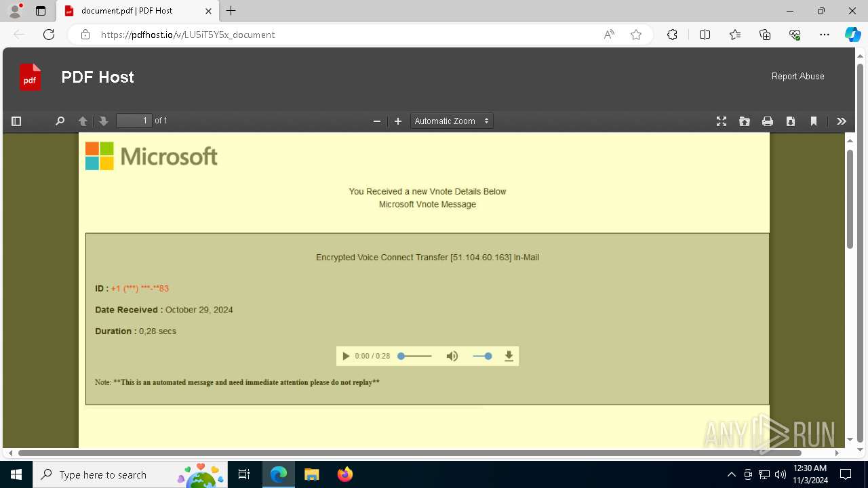The width and height of the screenshot is (868, 488).
Task: Close the document.pdf tab
Action: pyautogui.click(x=209, y=11)
